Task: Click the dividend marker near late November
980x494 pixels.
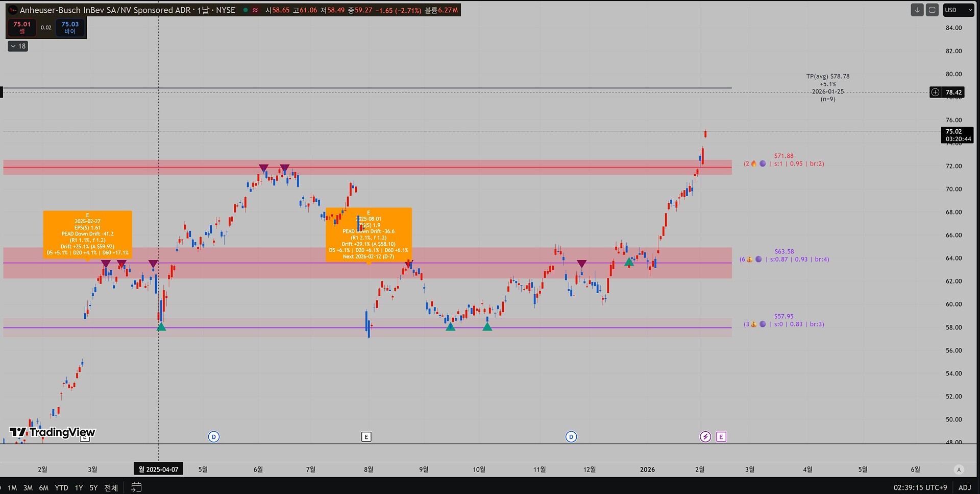Action: tap(571, 437)
